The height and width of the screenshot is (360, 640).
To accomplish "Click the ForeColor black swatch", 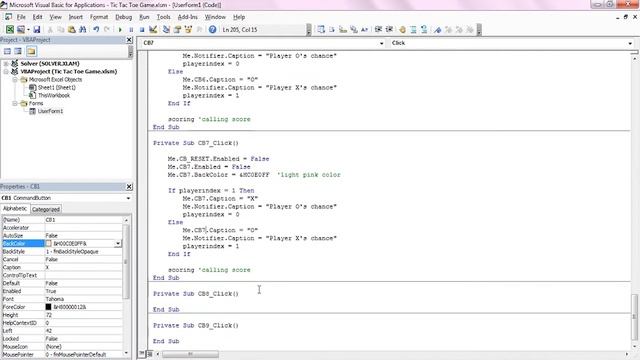I will point(49,307).
